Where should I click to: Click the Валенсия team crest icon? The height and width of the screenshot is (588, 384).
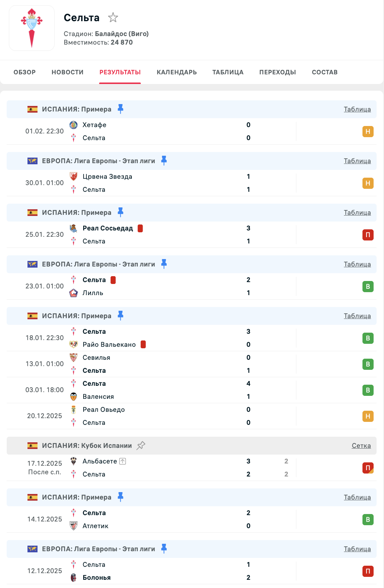[74, 397]
